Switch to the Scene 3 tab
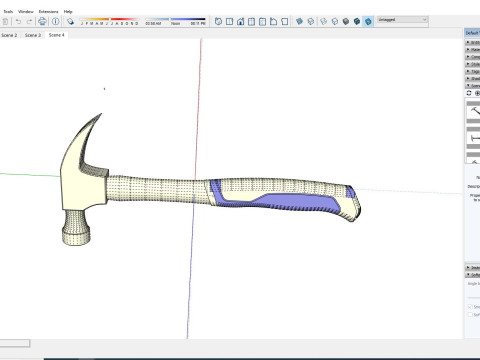 [x=33, y=35]
